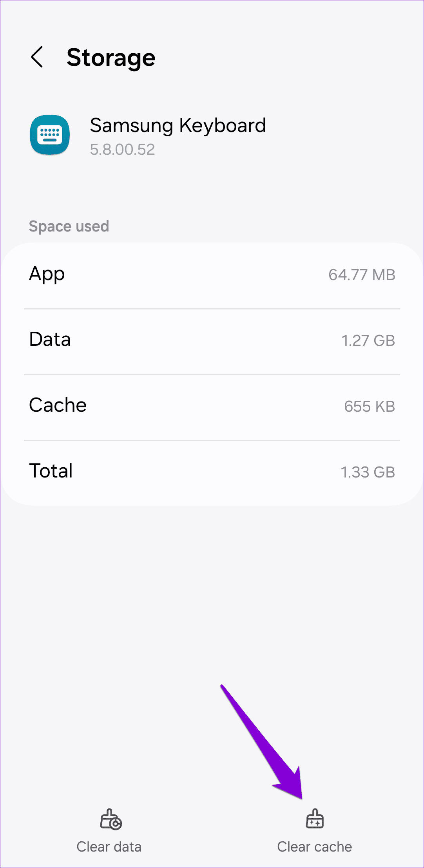This screenshot has width=424, height=868.
Task: Tap the Samsung Keyboard app icon
Action: [50, 135]
